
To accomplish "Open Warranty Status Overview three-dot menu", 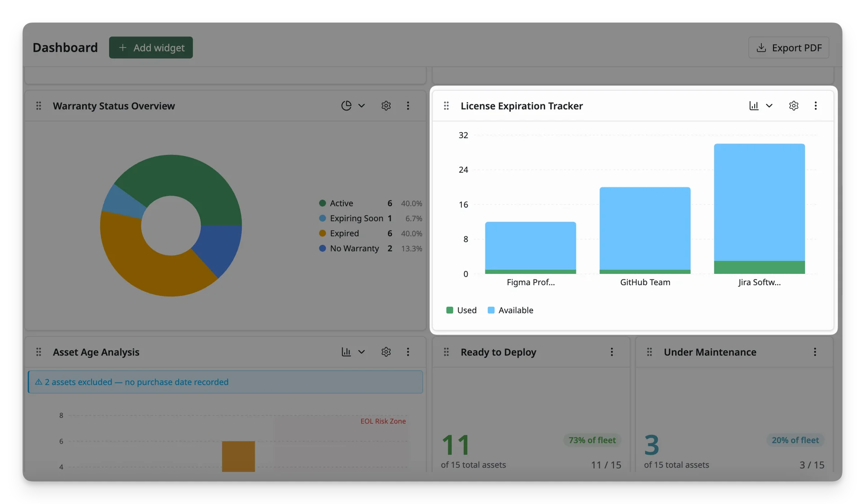I will (x=408, y=105).
